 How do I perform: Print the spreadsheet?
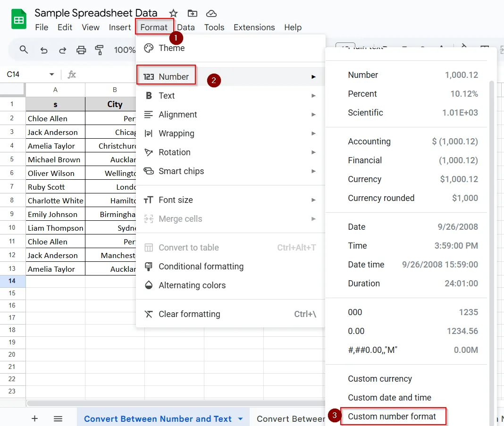click(81, 50)
